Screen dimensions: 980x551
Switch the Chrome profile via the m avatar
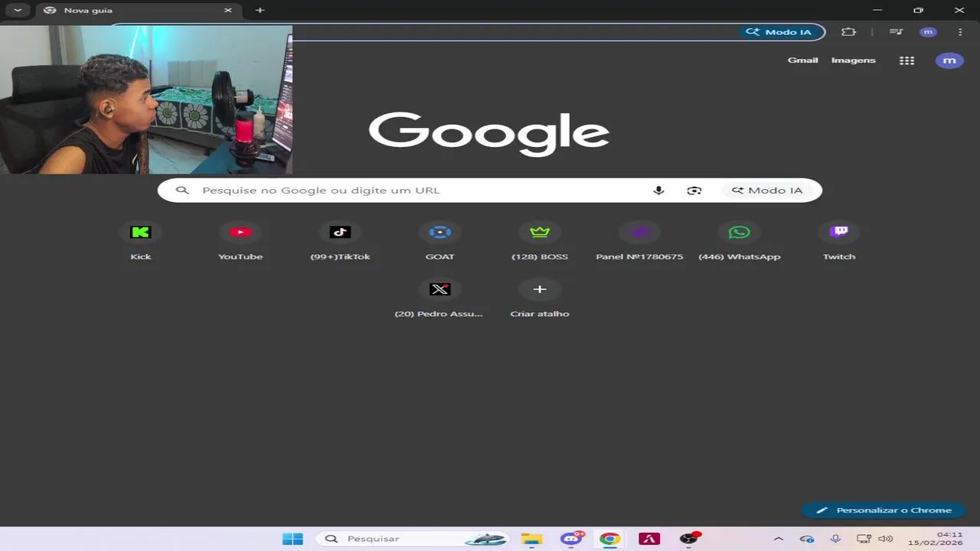[928, 31]
